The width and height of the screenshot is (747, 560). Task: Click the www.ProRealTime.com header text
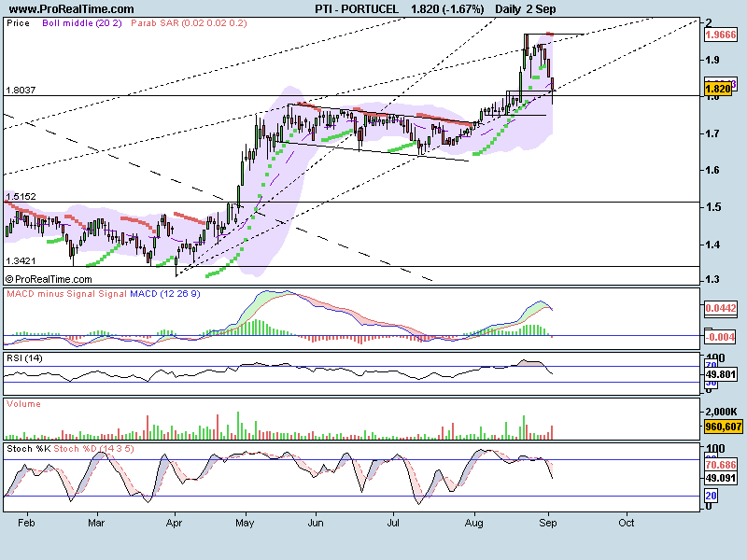tap(72, 9)
